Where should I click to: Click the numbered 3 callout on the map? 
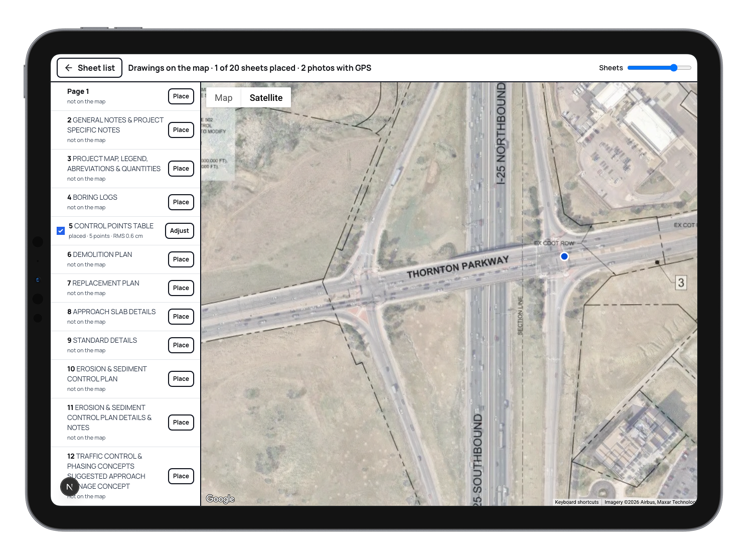click(x=681, y=283)
